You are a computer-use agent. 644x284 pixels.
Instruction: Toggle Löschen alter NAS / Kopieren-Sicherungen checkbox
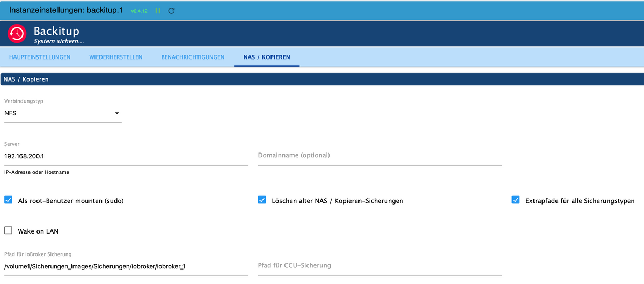(262, 200)
